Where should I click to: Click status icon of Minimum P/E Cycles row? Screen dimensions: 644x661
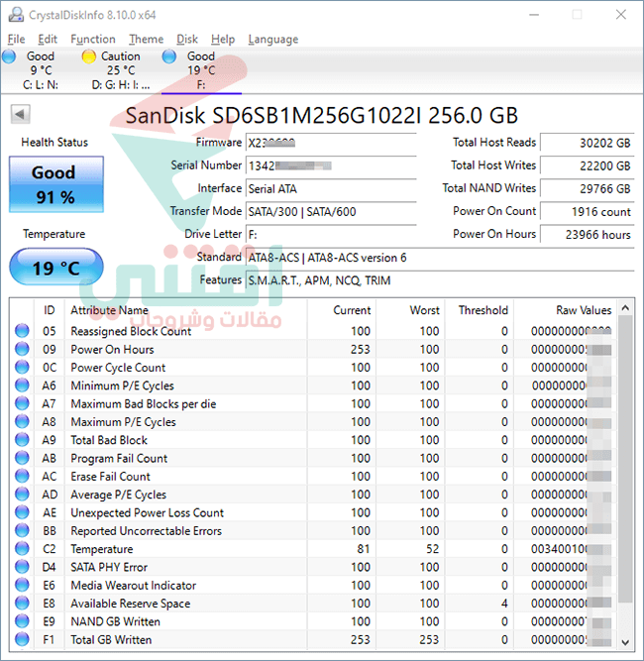(x=22, y=385)
